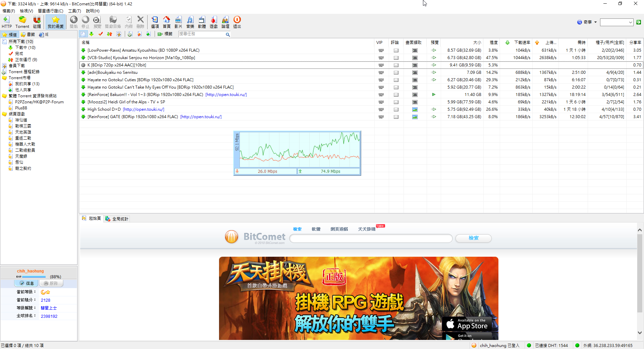Open the 工具(T) menu
The height and width of the screenshot is (349, 644).
[x=74, y=11]
